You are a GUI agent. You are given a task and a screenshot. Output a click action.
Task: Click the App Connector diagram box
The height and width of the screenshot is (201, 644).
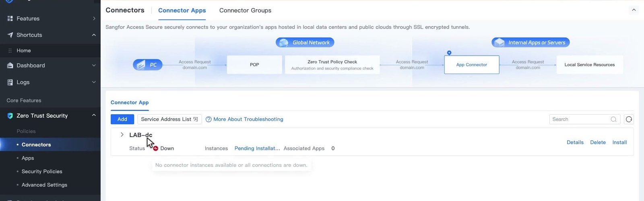[472, 65]
